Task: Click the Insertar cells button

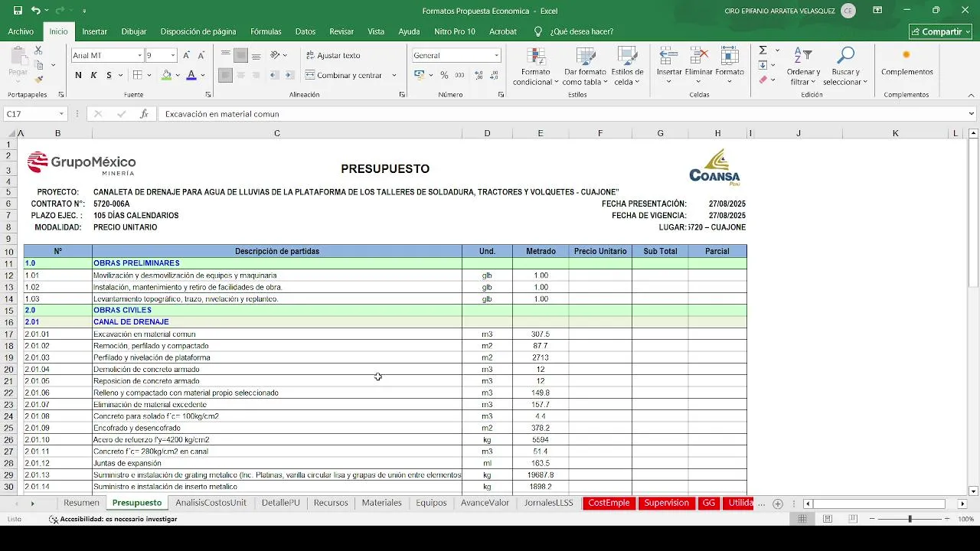Action: click(669, 67)
